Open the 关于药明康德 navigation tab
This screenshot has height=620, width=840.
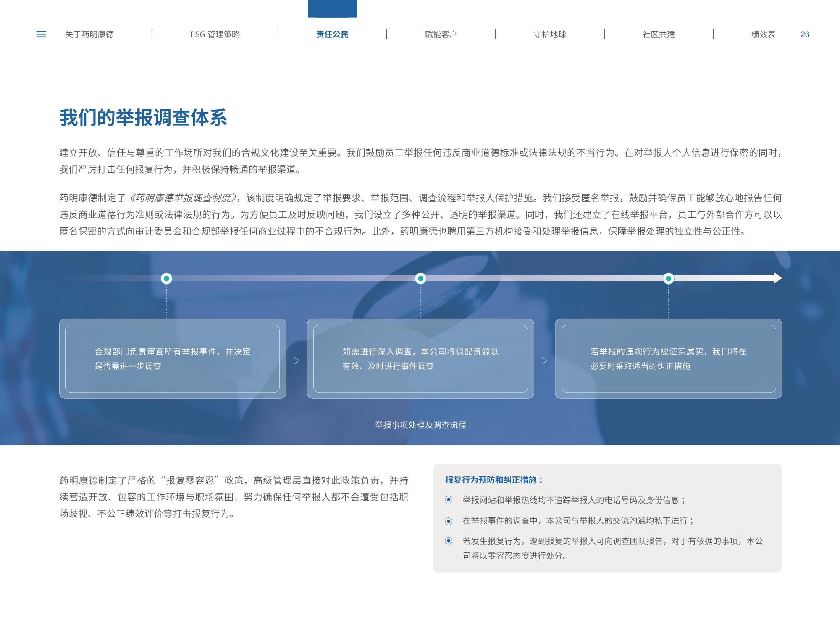(x=89, y=34)
